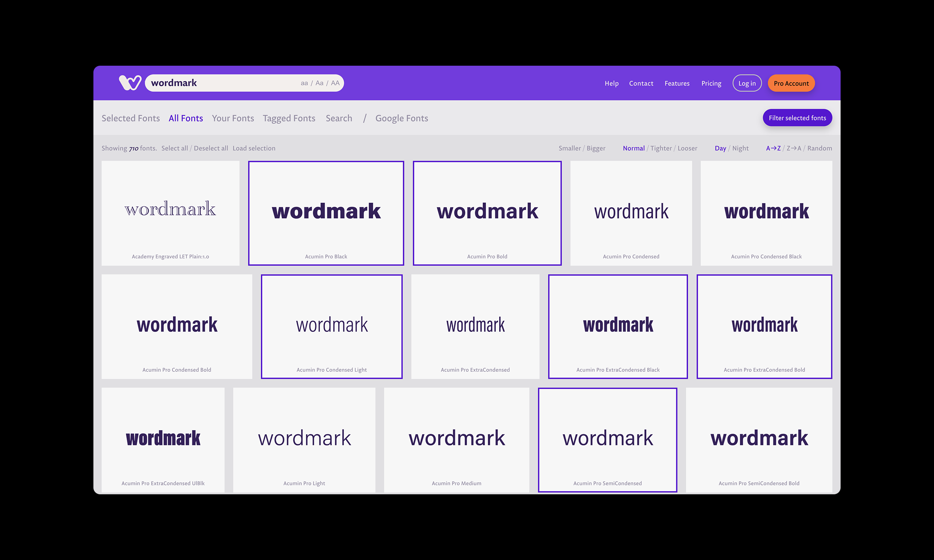The height and width of the screenshot is (560, 934).
Task: Open the Selected Fonts tab
Action: (x=131, y=118)
